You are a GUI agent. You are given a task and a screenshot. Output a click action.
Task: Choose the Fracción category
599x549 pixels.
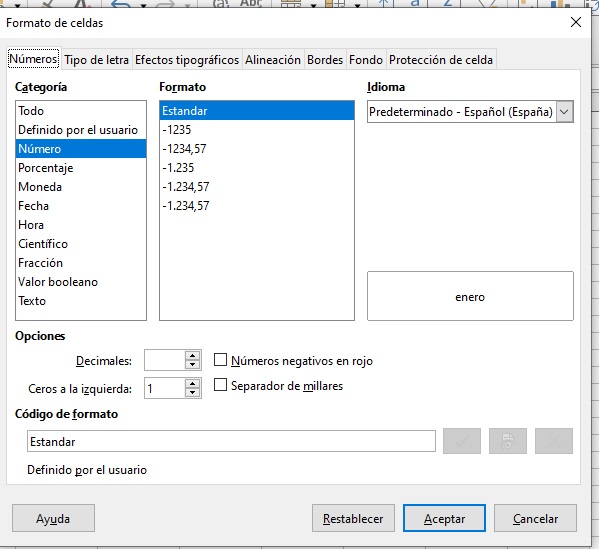[81, 263]
